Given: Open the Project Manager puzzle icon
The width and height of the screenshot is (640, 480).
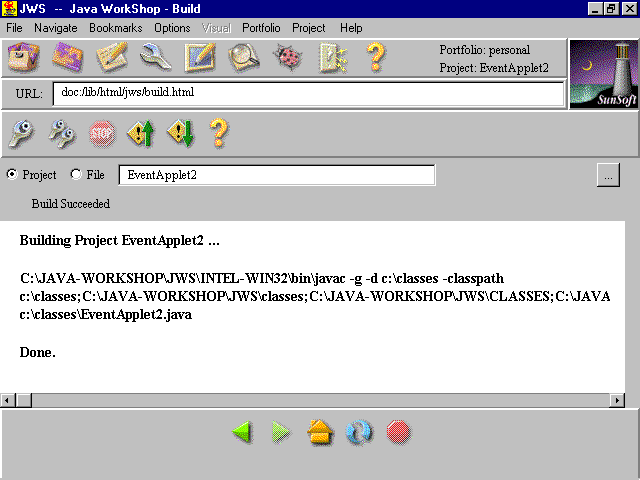Looking at the screenshot, I should (x=68, y=58).
